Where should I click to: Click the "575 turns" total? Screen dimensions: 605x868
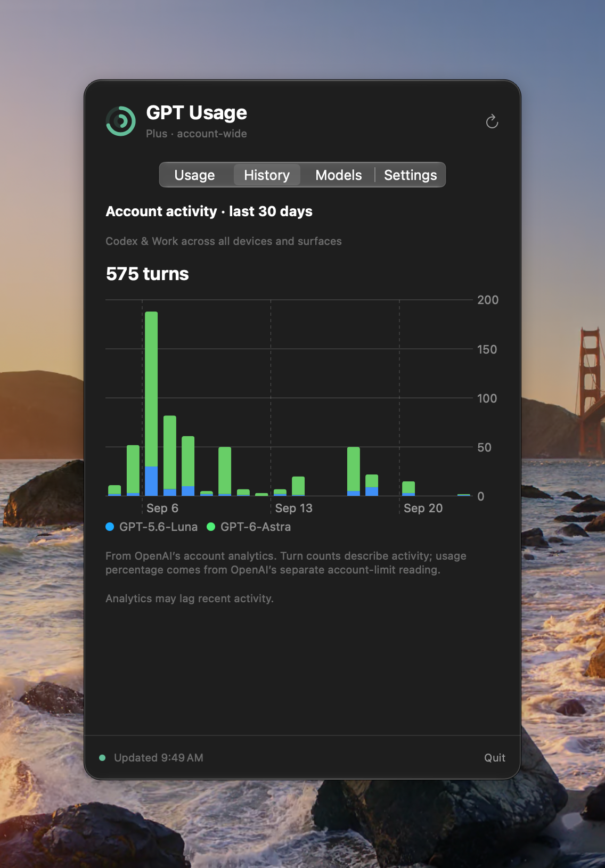[x=148, y=274]
